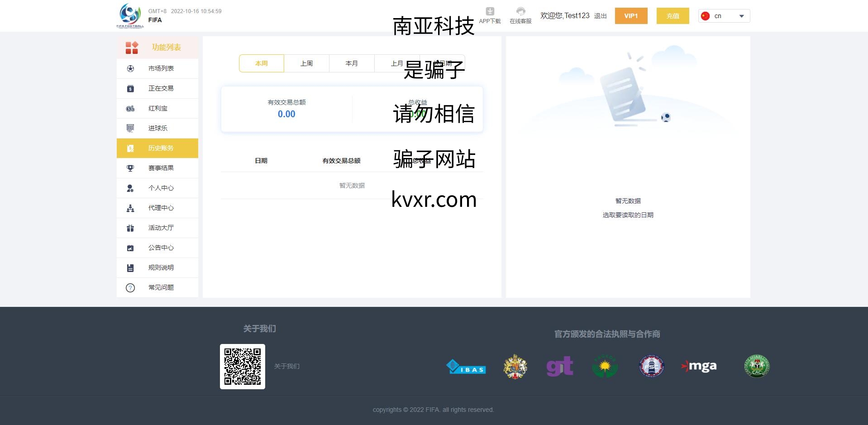Click the 暂无数据 text in the table
The height and width of the screenshot is (425, 868).
(x=352, y=186)
